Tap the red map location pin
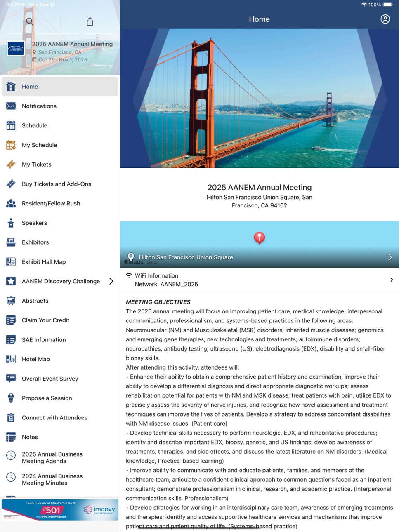The image size is (399, 532). pyautogui.click(x=259, y=238)
